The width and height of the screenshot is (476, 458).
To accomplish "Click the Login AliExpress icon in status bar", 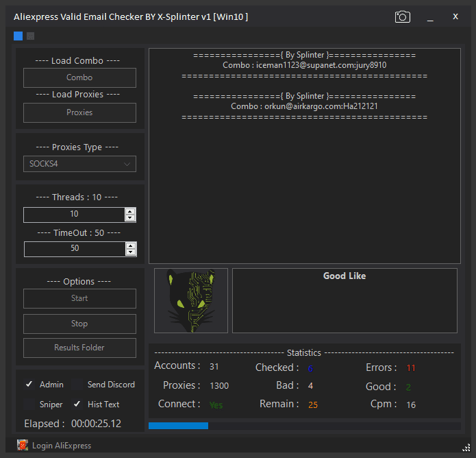I will pyautogui.click(x=23, y=446).
